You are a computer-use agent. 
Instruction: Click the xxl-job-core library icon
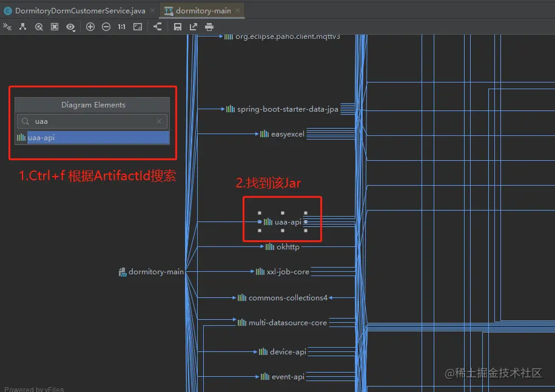tap(260, 272)
